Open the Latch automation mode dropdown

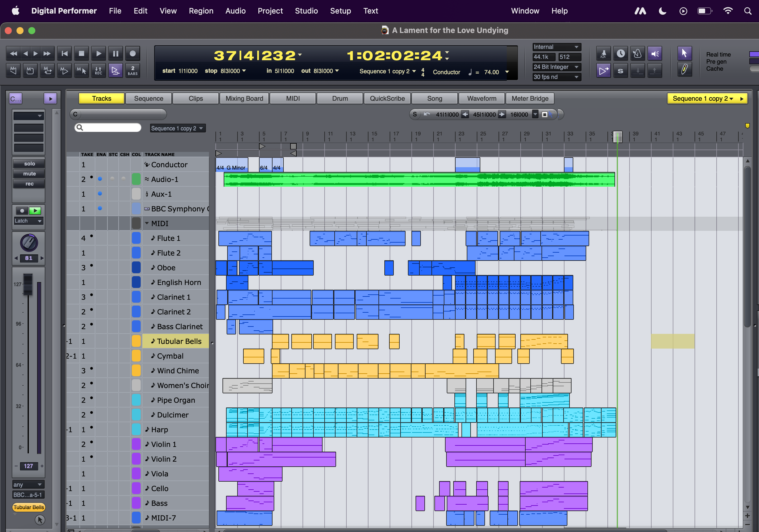coord(29,221)
